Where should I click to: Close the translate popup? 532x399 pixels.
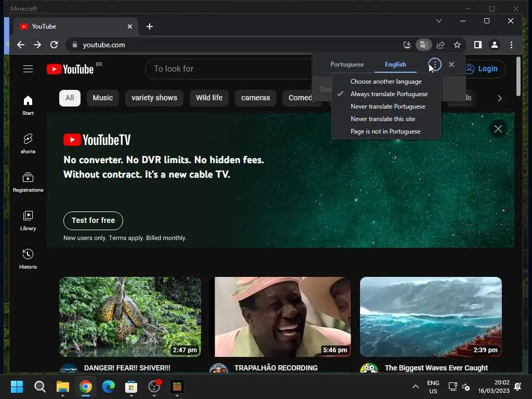click(x=451, y=64)
